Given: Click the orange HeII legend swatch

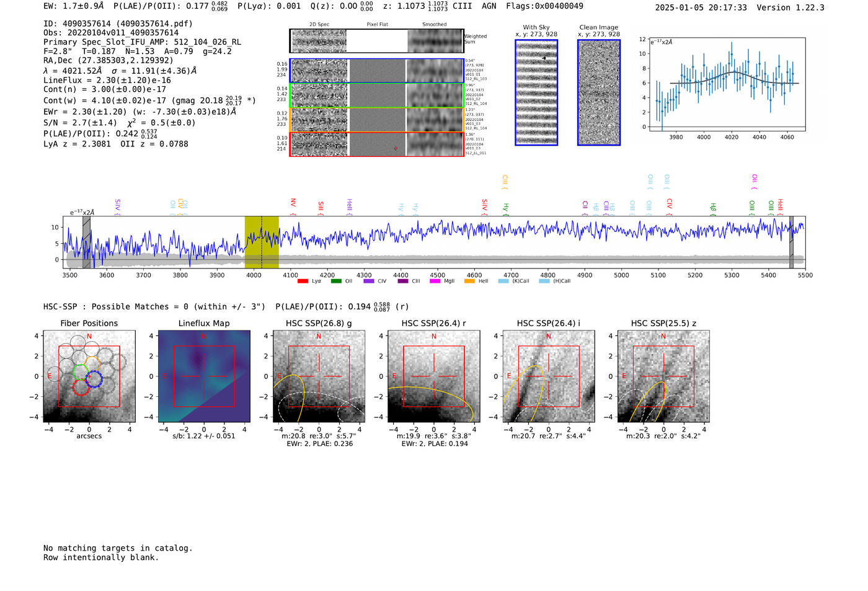Looking at the screenshot, I should point(469,282).
